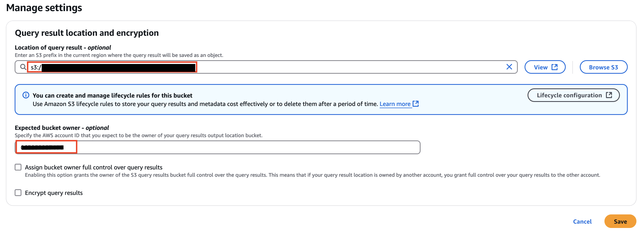This screenshot has width=644, height=238.
Task: Click the info icon in the lifecycle rules banner
Action: point(26,95)
